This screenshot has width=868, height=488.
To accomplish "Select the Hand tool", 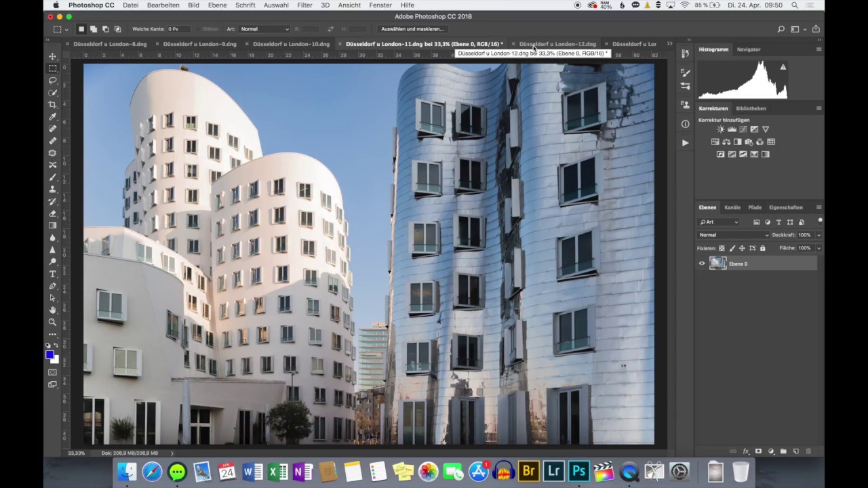I will pyautogui.click(x=53, y=310).
